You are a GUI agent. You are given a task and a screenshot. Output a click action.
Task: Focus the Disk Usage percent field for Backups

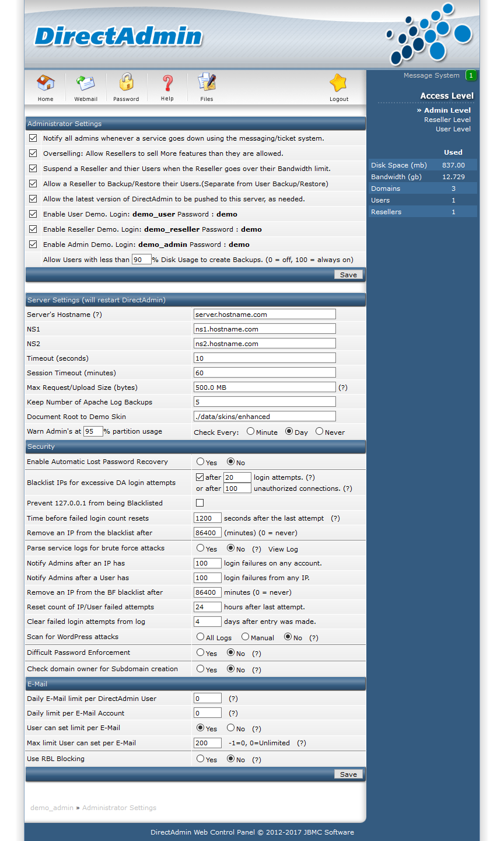tap(142, 260)
